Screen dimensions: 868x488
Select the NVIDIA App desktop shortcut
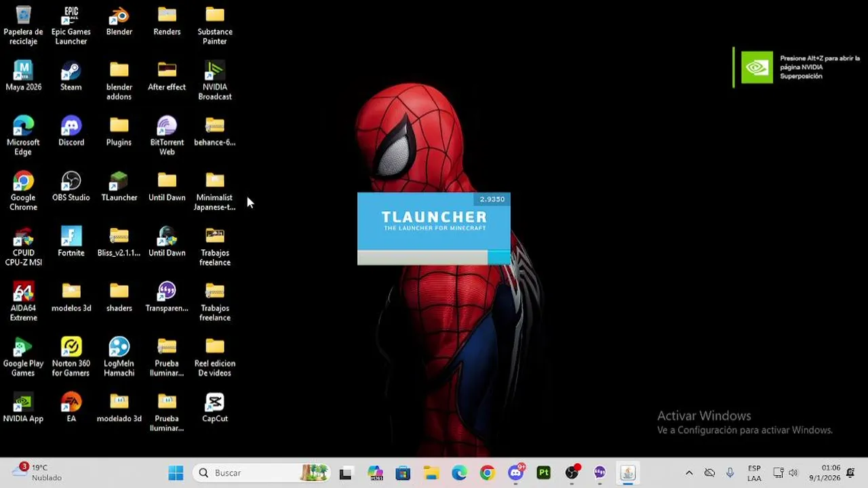click(x=23, y=407)
